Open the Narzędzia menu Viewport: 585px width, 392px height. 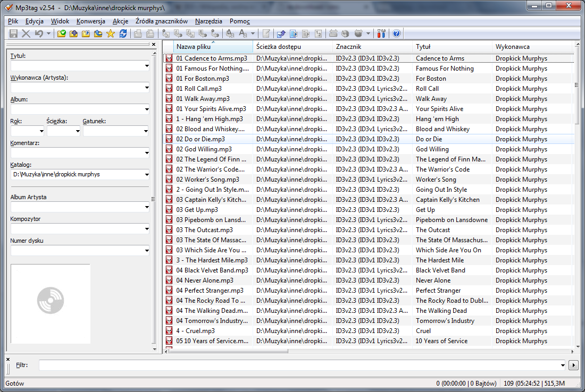[208, 21]
